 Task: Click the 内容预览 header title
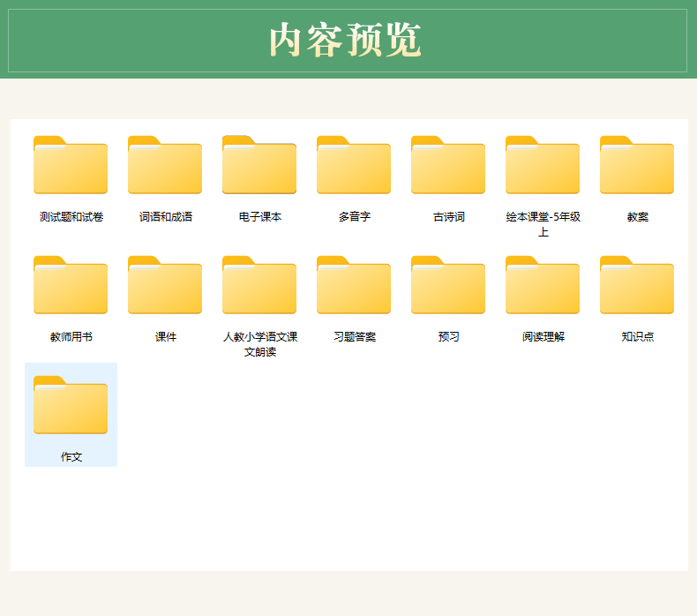tap(345, 40)
